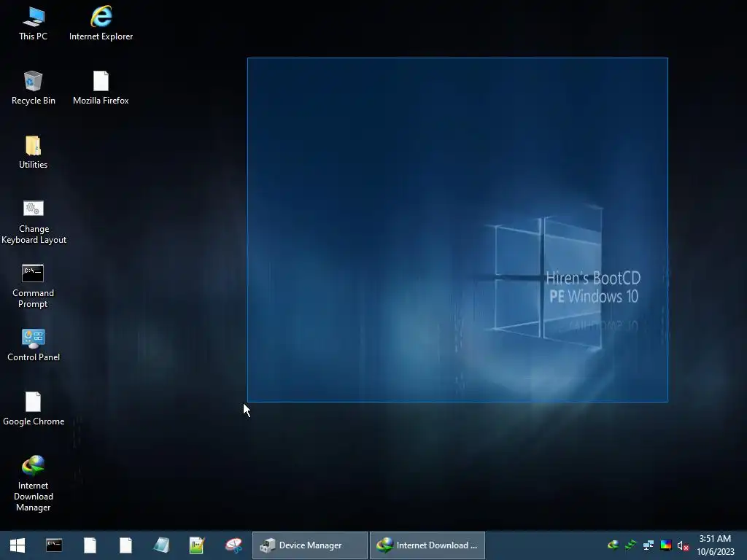
Task: Click blank taskbar icon right of Command Prompt
Action: click(90, 545)
